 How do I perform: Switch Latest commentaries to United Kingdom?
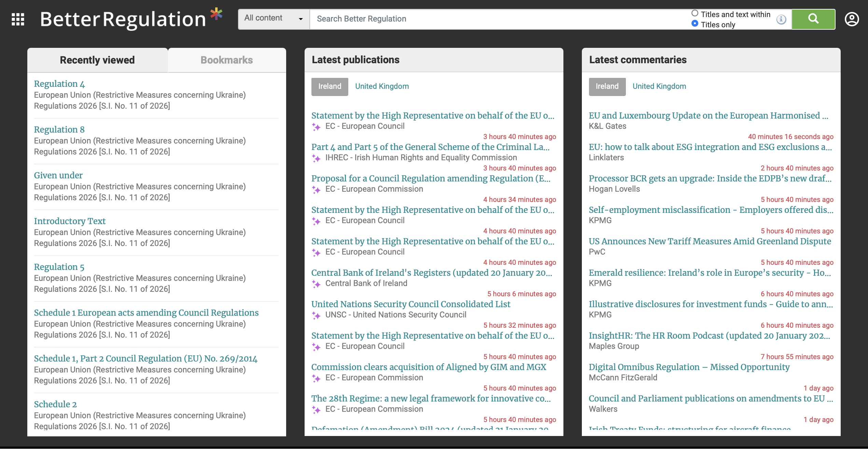659,86
